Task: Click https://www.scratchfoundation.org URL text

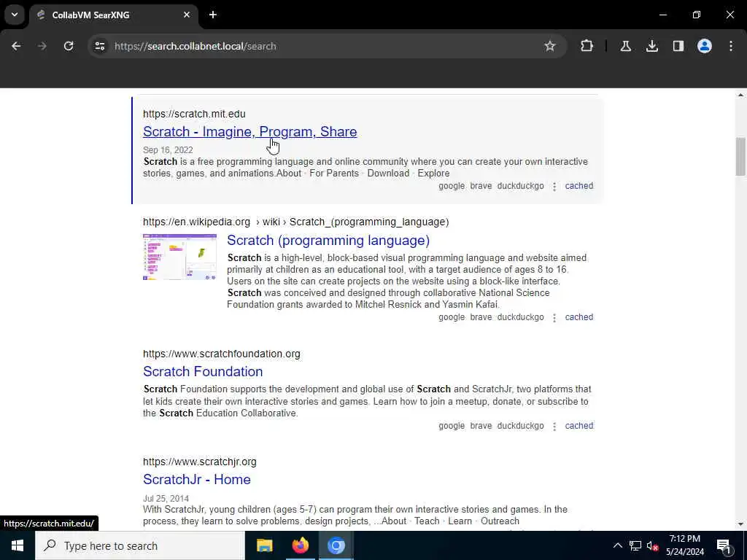Action: (222, 354)
